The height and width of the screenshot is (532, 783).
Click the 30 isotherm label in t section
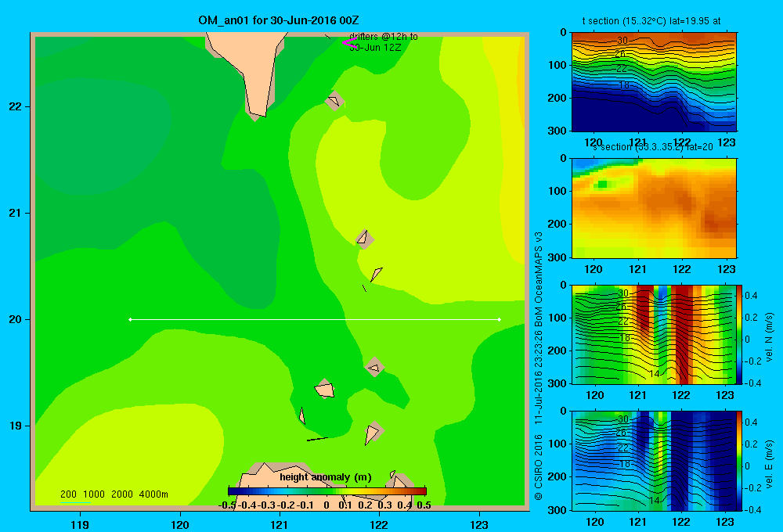622,41
